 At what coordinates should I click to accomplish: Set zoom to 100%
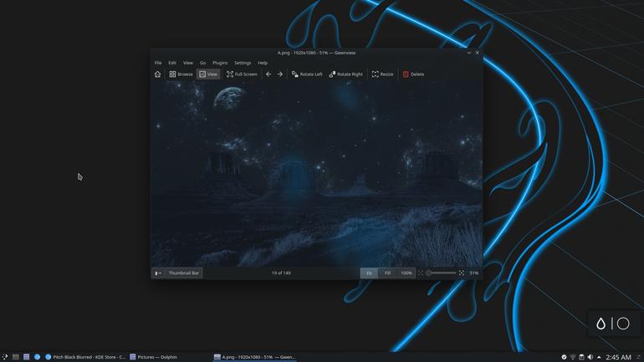click(406, 273)
